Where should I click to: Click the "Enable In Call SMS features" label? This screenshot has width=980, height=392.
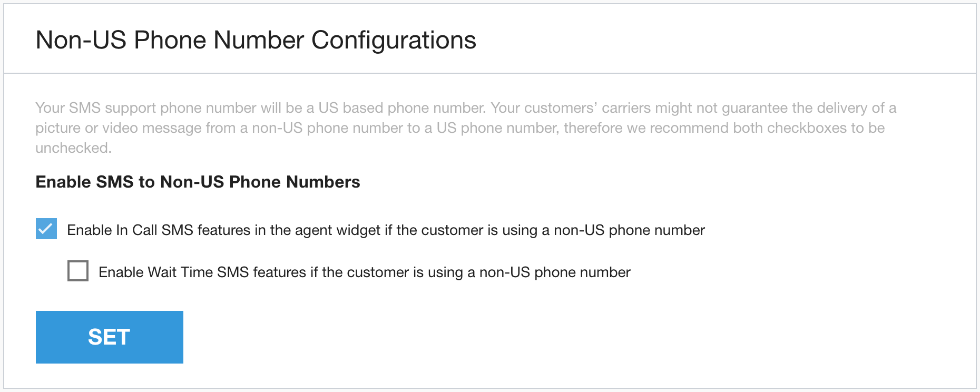click(385, 230)
